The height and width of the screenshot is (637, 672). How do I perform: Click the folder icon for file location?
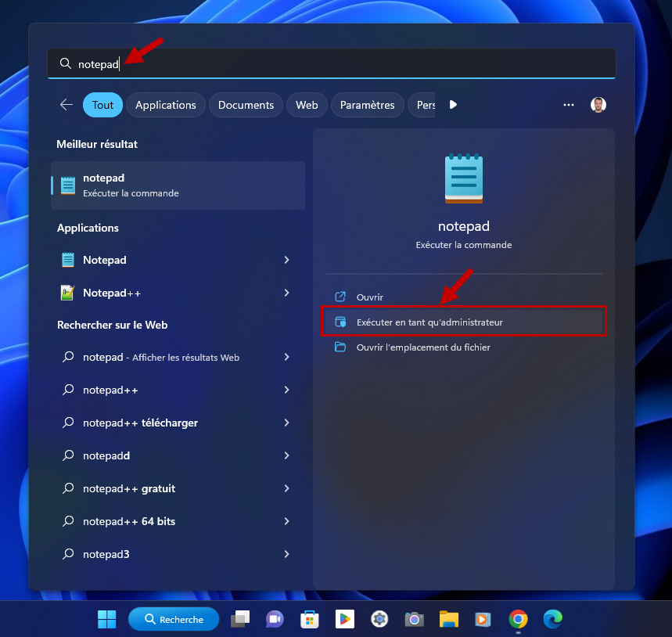pos(340,347)
